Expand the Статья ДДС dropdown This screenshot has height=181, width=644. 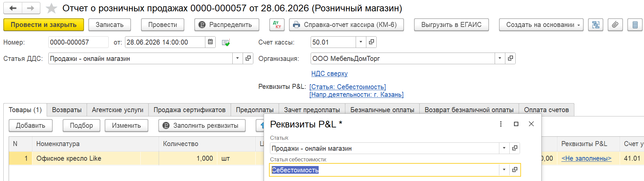(237, 58)
